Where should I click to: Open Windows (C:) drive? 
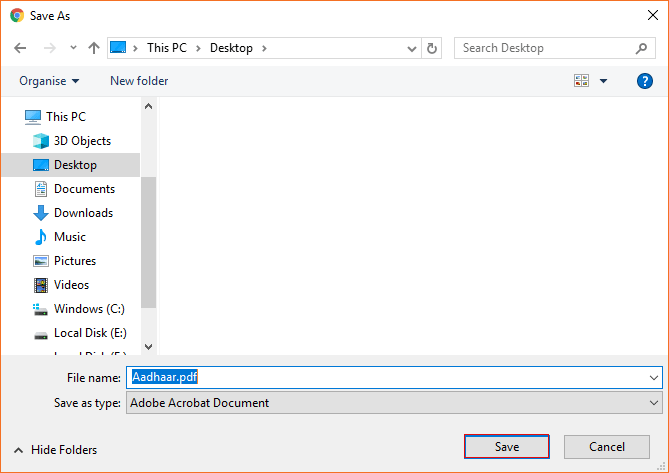point(79,309)
